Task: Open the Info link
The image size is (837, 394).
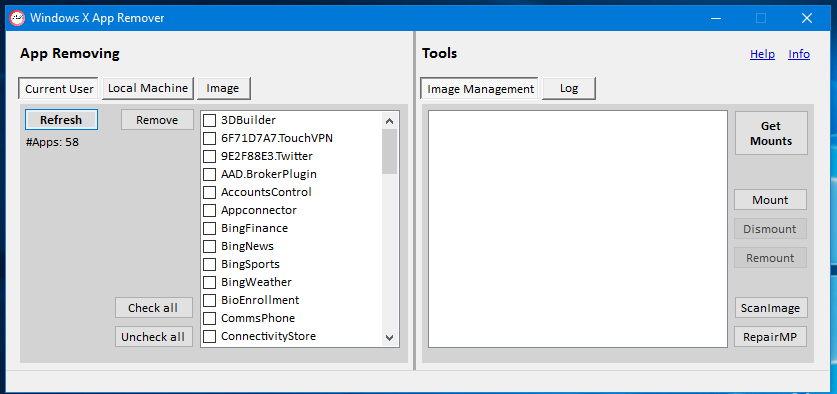Action: 799,54
